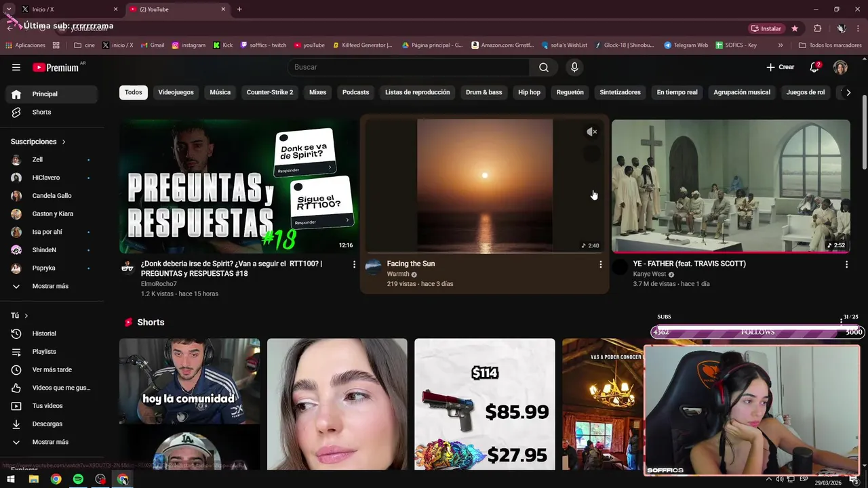Screen dimensions: 868x488
Task: Open Videos que me gustan list
Action: click(52, 388)
